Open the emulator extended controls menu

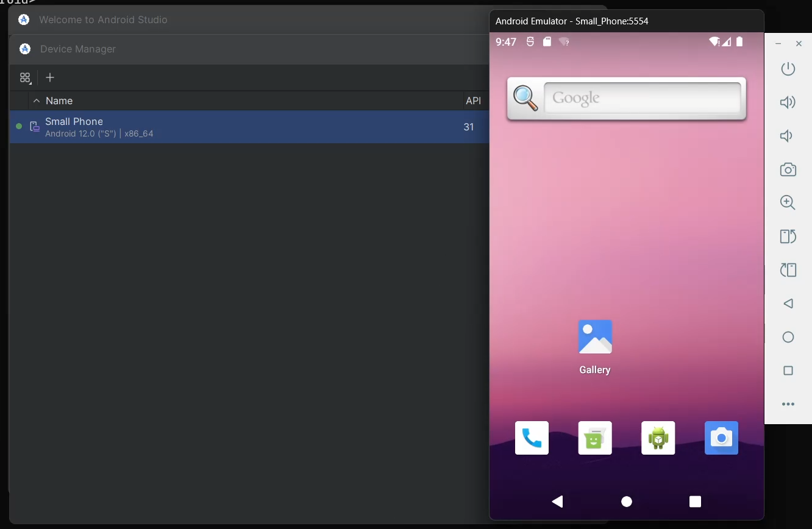[788, 404]
